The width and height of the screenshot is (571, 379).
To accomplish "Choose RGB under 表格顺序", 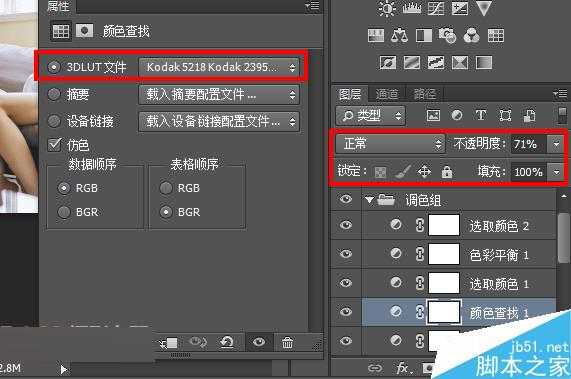I will point(166,188).
